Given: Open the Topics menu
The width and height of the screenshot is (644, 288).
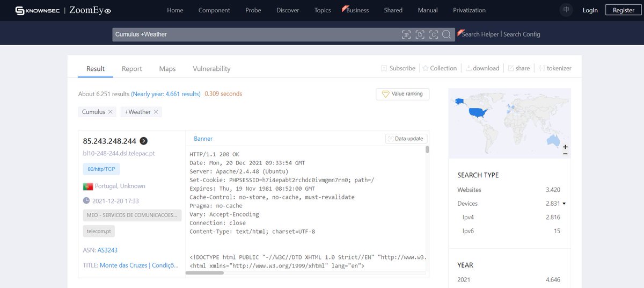Looking at the screenshot, I should [323, 10].
